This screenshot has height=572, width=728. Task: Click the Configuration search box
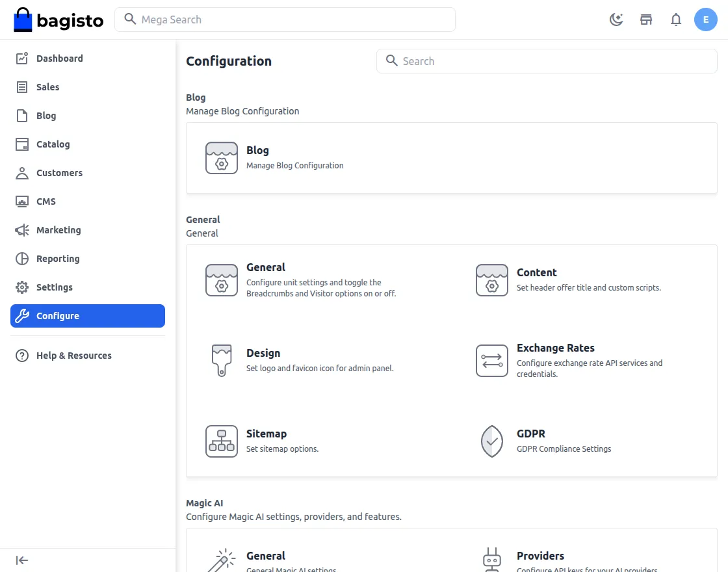click(x=547, y=61)
